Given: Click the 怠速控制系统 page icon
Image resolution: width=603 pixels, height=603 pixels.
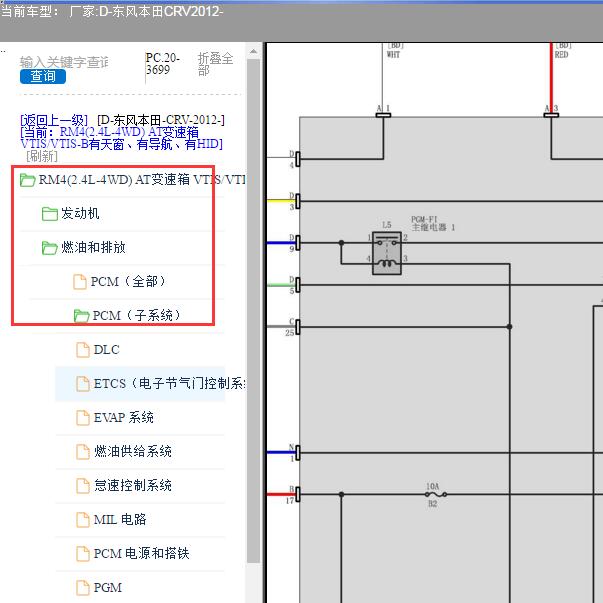Looking at the screenshot, I should (x=83, y=485).
